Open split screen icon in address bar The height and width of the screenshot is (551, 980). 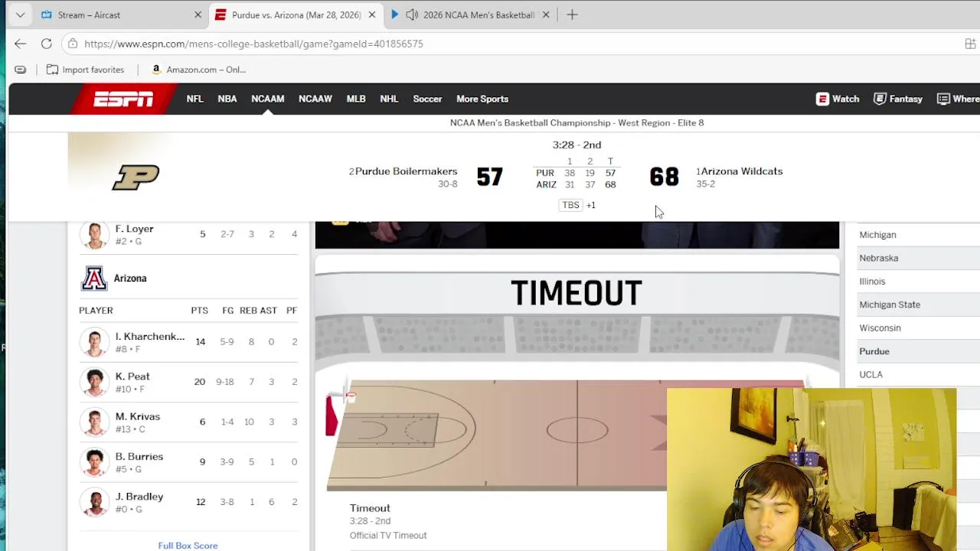pos(970,44)
